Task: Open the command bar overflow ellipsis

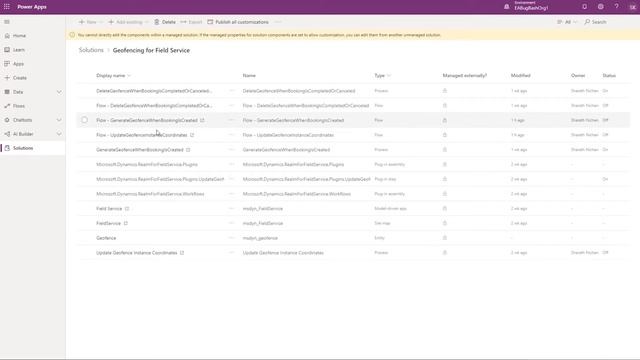Action: click(x=278, y=22)
